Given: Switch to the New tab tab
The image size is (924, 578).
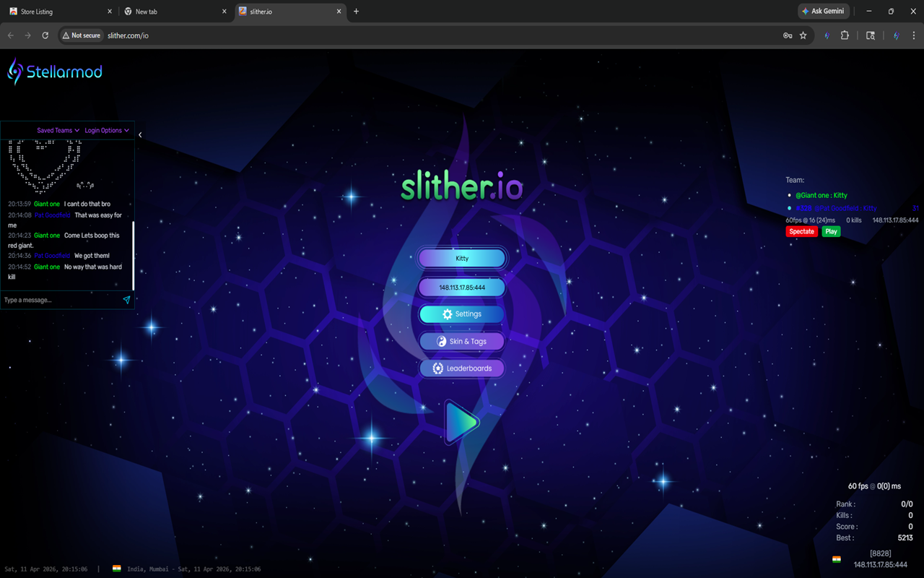Looking at the screenshot, I should (175, 12).
